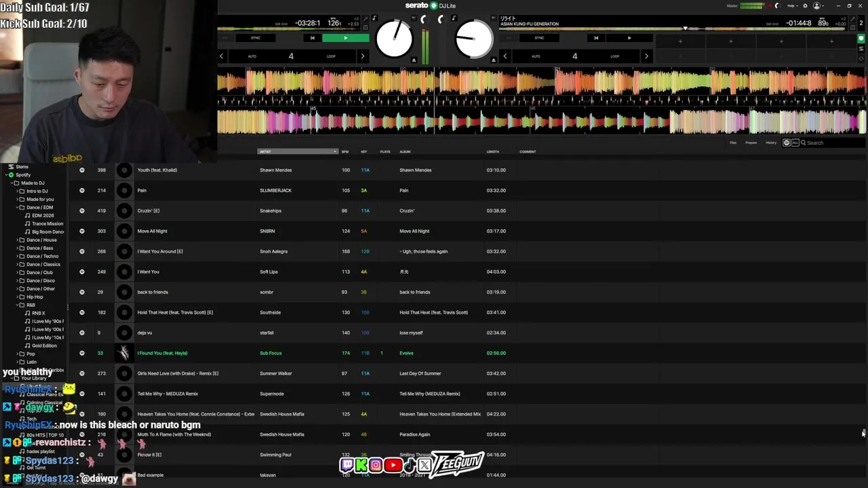The width and height of the screenshot is (868, 488).
Task: Click vinyl icon for Pain track
Action: 124,190
